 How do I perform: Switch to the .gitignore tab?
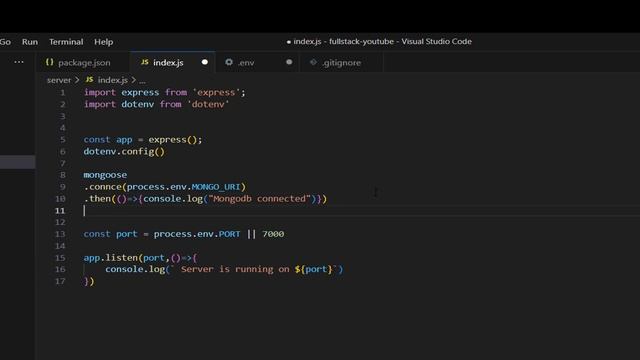(341, 62)
